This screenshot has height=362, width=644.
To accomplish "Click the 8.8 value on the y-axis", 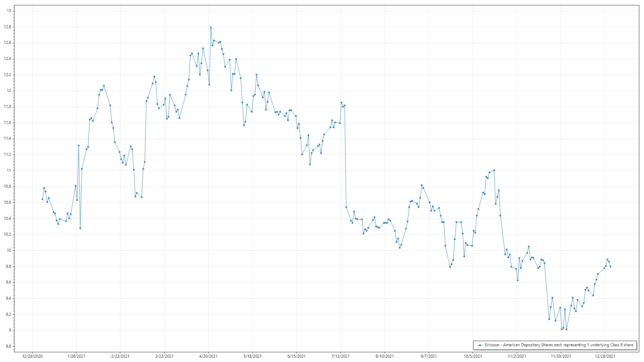I will (x=8, y=346).
